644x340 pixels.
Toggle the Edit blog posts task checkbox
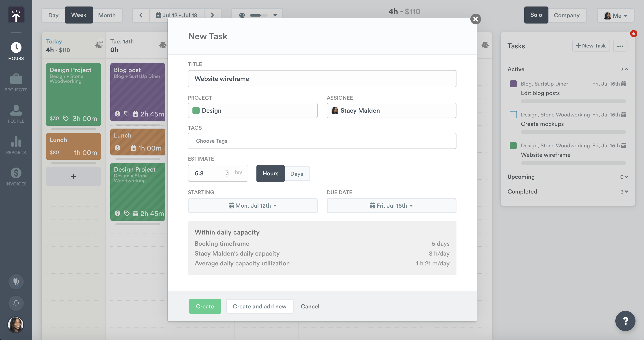(x=513, y=84)
